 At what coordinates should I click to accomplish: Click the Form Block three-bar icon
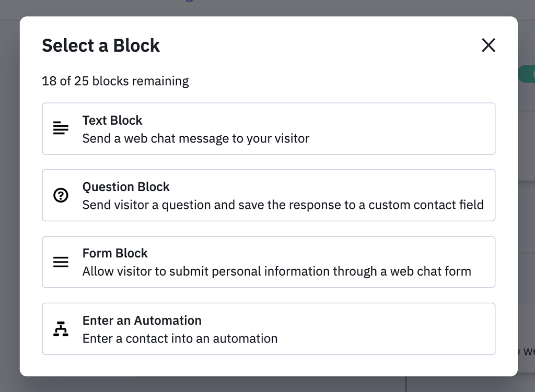[x=61, y=262]
